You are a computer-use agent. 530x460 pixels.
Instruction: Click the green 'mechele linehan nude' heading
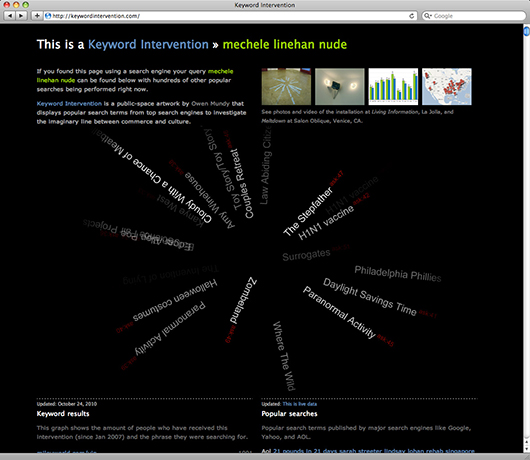(x=285, y=45)
